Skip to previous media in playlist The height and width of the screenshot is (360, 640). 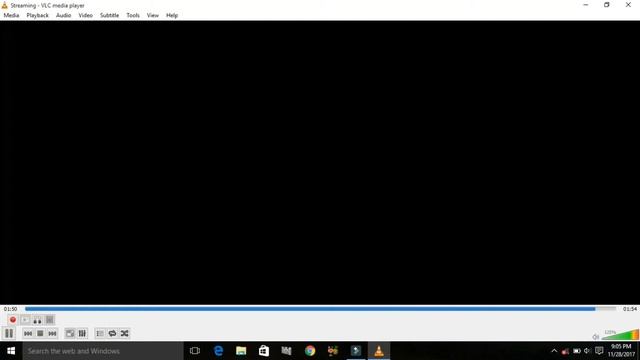[x=28, y=333]
